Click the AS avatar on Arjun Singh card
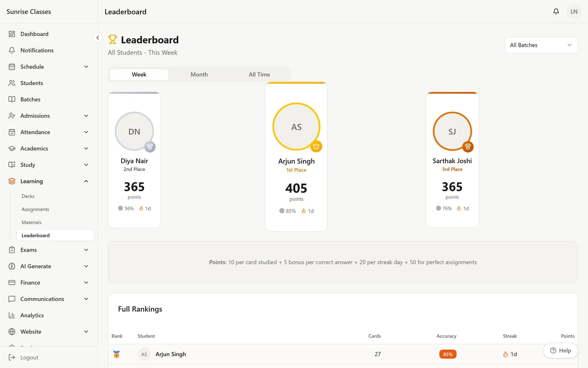The height and width of the screenshot is (368, 588). tap(296, 127)
